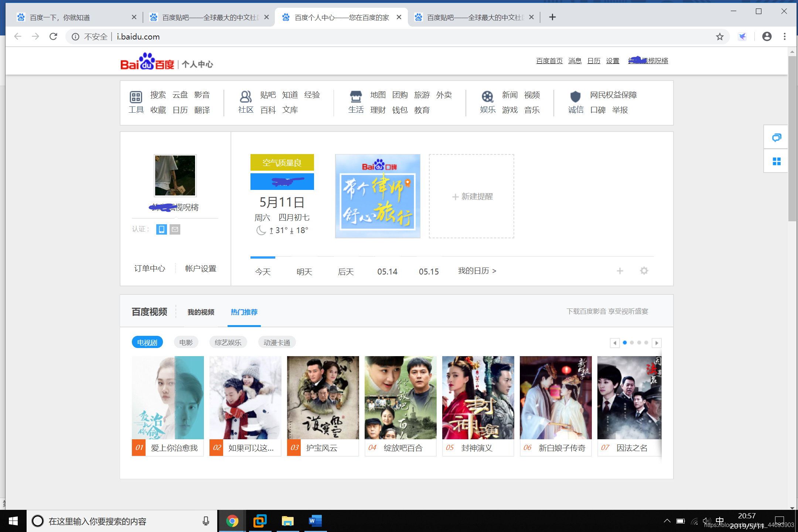
Task: Select the 我的视频 tab
Action: 201,312
